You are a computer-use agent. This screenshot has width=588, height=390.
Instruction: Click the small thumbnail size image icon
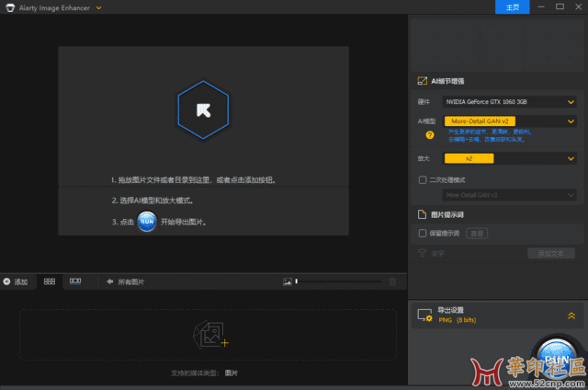(288, 281)
